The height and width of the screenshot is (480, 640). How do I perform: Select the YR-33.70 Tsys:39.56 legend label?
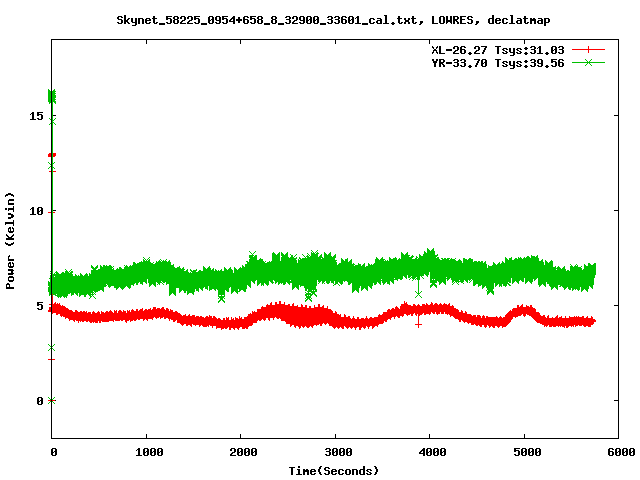coord(498,63)
